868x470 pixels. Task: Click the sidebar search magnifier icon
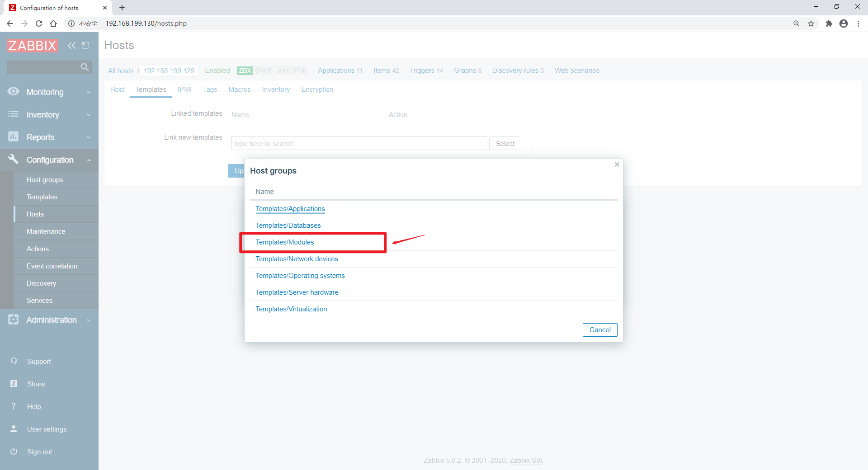(85, 67)
